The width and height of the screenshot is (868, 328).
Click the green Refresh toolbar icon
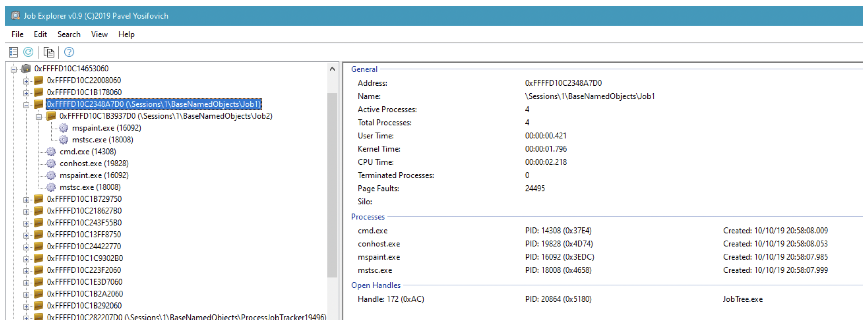(28, 52)
